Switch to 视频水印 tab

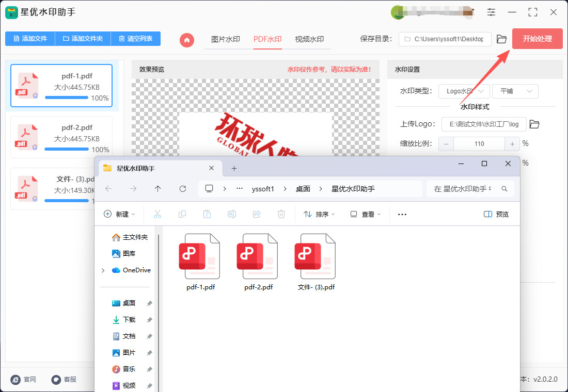point(309,39)
